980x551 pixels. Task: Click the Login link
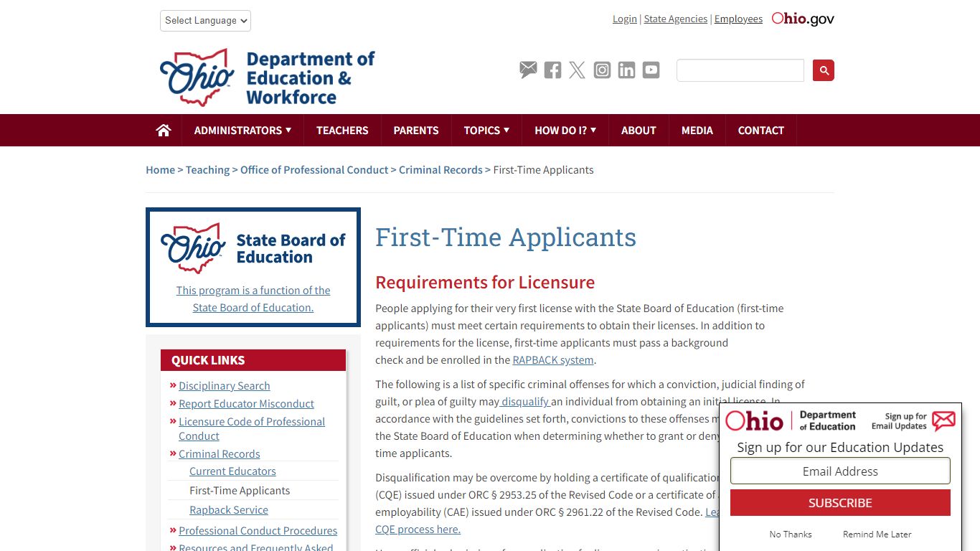[625, 19]
